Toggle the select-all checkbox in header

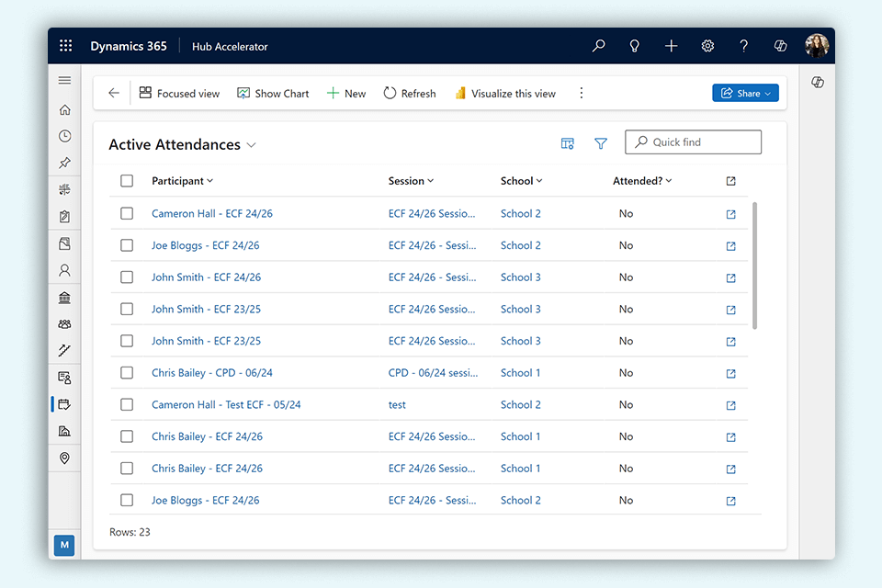127,181
